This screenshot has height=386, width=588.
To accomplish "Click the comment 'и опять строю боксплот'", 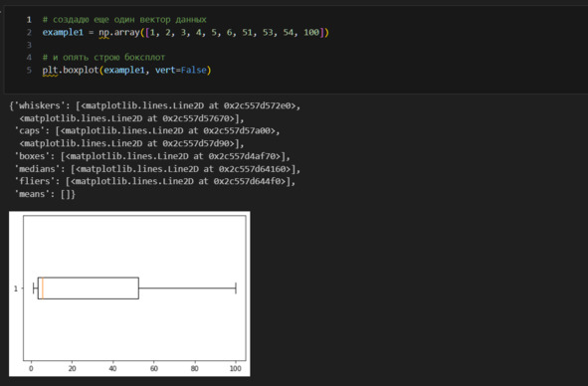I will click(x=108, y=58).
